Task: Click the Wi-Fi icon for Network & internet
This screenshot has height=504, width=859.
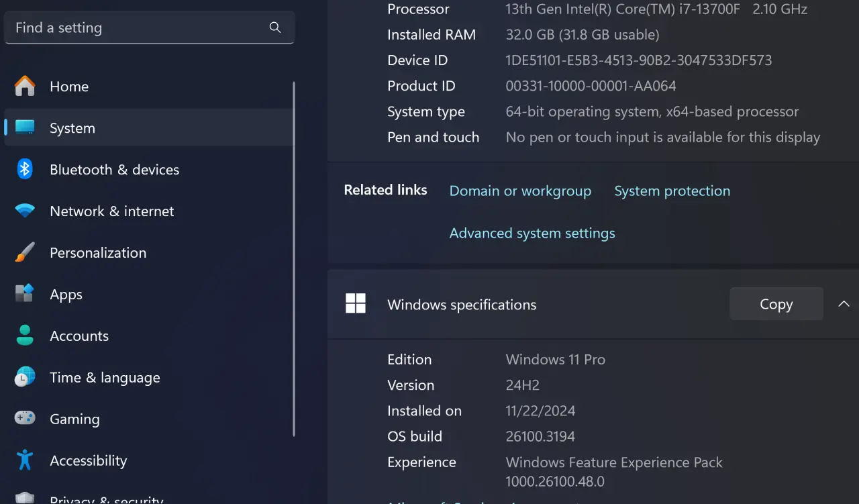Action: [x=25, y=211]
